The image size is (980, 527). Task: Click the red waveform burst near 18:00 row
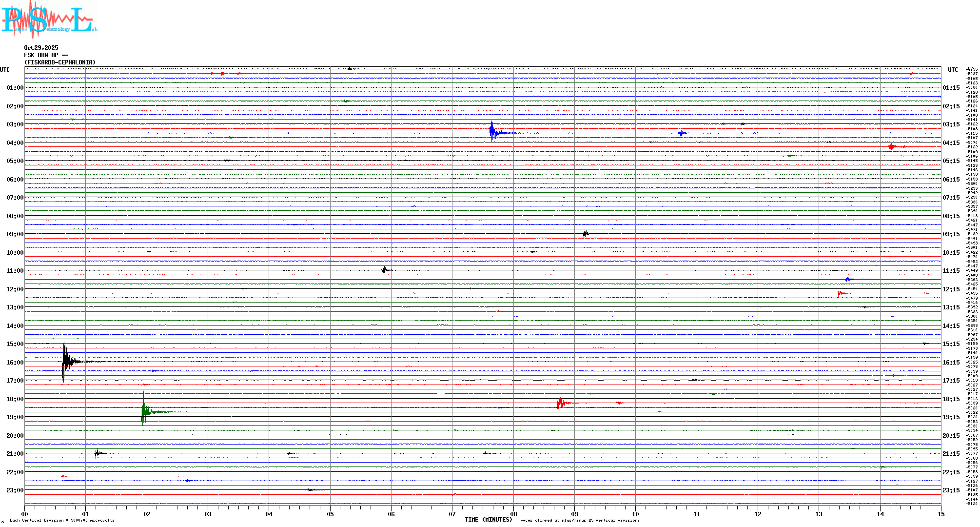pos(560,403)
